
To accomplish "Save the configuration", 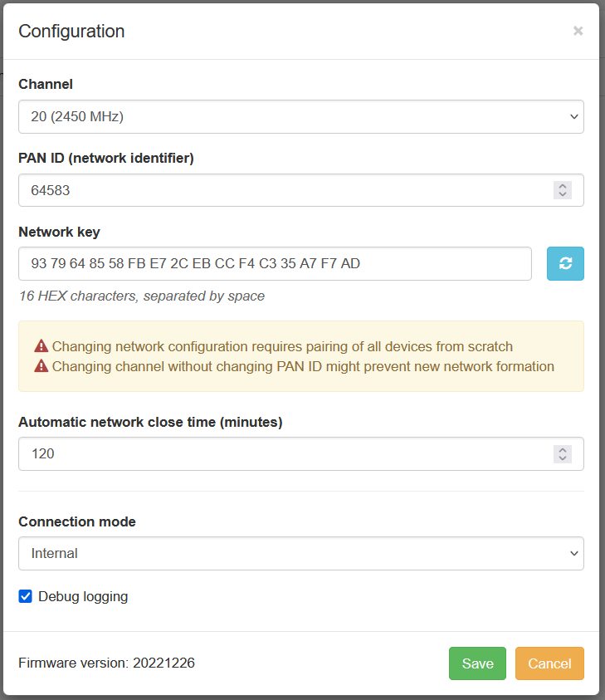I will point(477,663).
